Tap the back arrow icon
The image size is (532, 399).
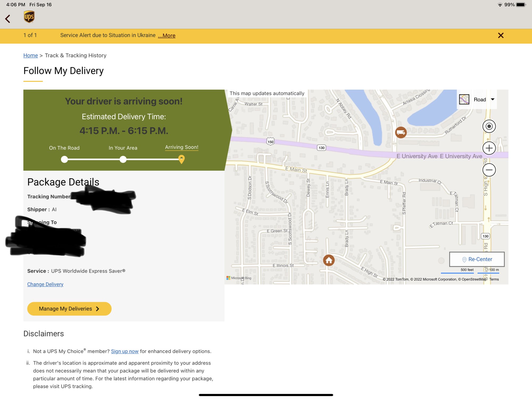(x=8, y=19)
